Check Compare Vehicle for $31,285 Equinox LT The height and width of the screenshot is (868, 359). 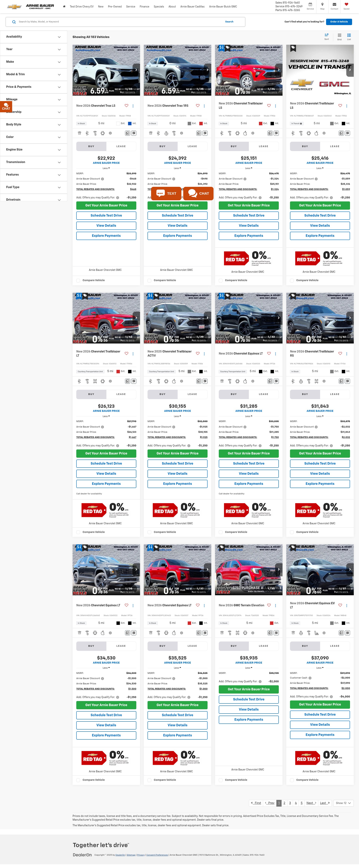click(221, 532)
